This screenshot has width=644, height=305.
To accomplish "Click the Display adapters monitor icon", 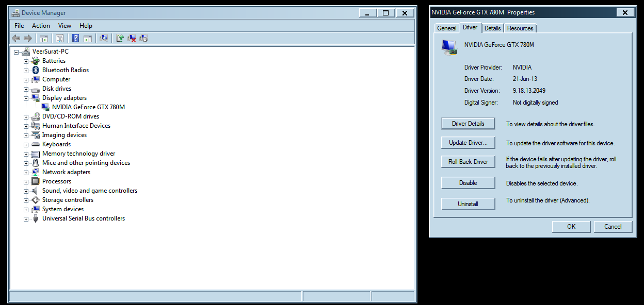I will coord(36,98).
